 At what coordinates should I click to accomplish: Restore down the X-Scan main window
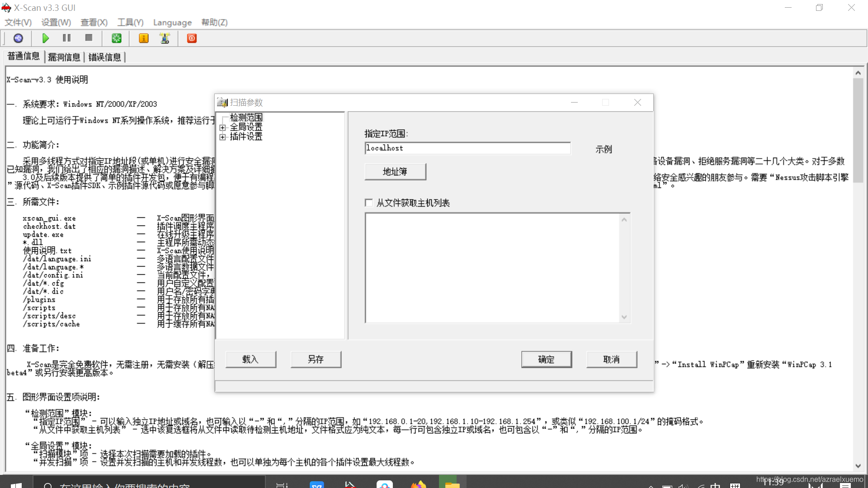tap(819, 8)
